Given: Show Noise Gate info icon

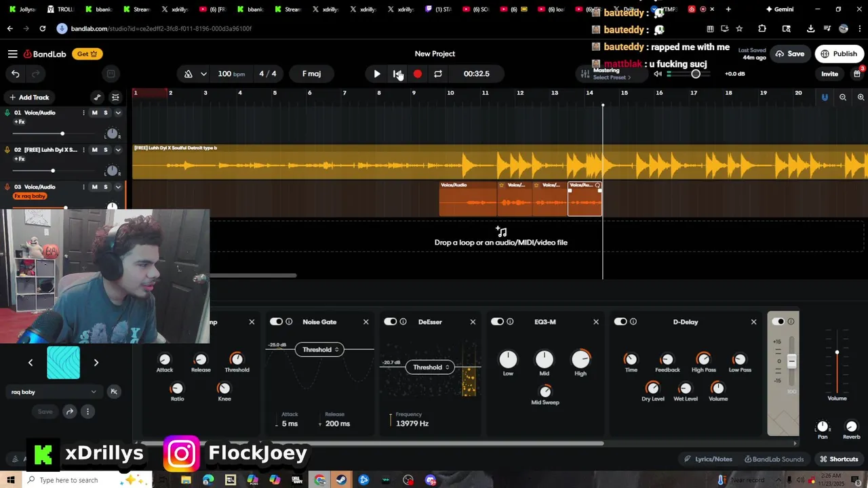Looking at the screenshot, I should point(289,322).
